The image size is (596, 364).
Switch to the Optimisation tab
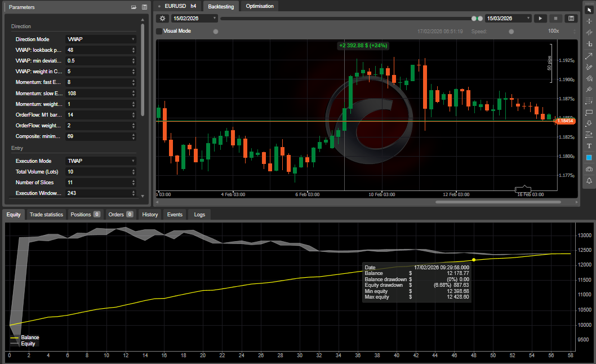pos(260,6)
